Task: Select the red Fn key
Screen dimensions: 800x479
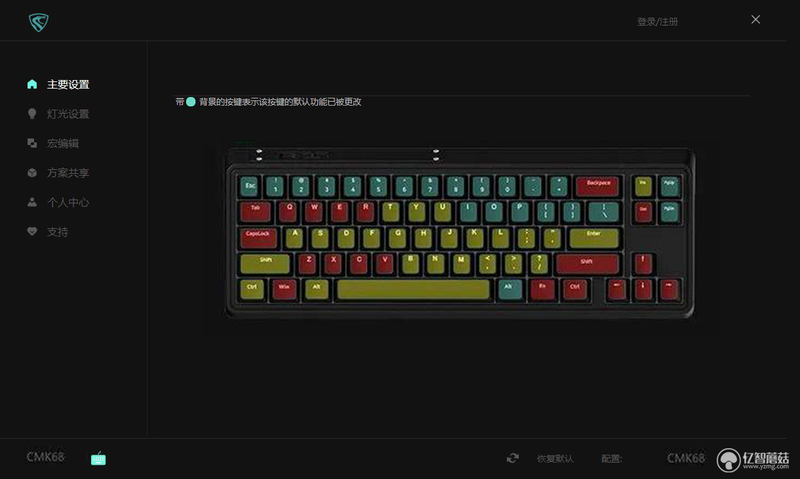Action: 543,289
